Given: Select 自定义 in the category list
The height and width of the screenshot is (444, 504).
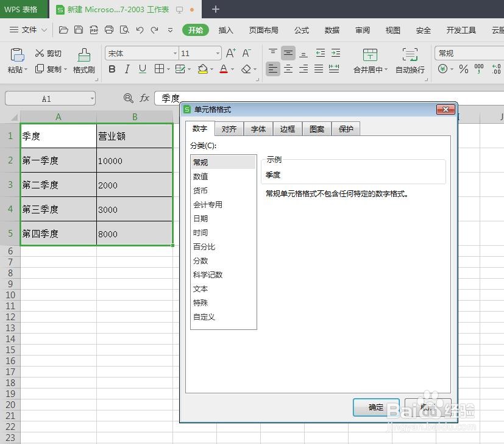Looking at the screenshot, I should pos(224,317).
